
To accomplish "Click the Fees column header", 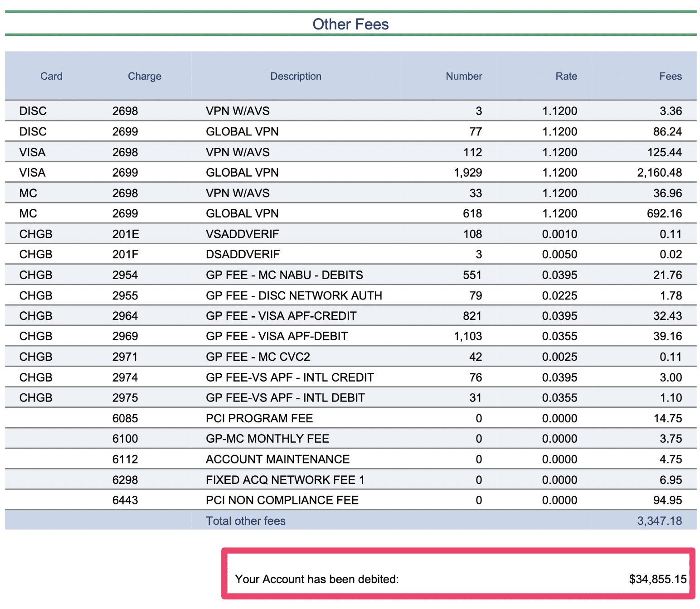I will [x=670, y=76].
